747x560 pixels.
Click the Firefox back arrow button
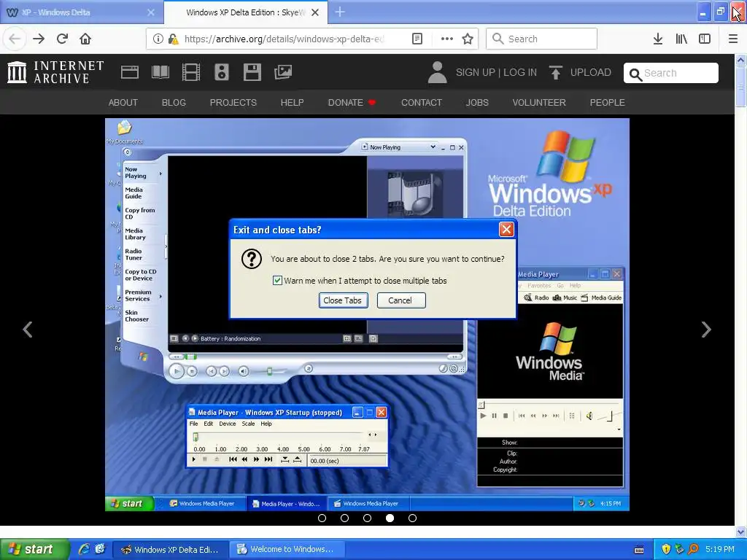(x=15, y=39)
